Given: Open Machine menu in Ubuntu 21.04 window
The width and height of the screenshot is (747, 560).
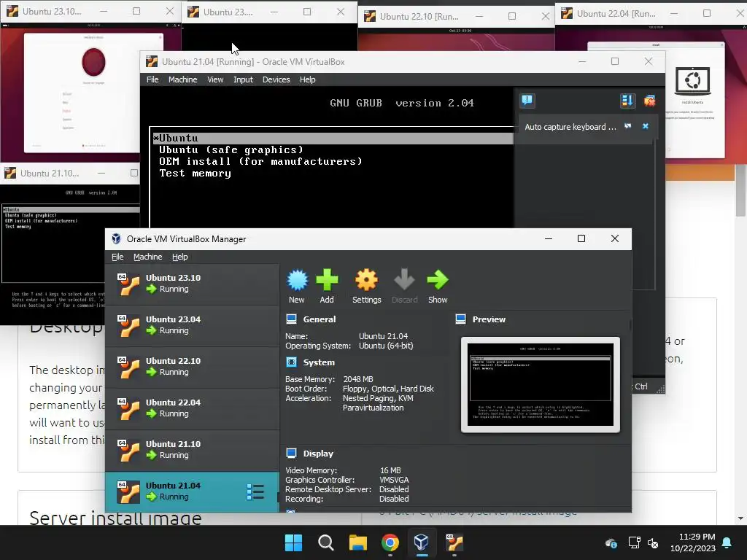Looking at the screenshot, I should click(x=183, y=79).
